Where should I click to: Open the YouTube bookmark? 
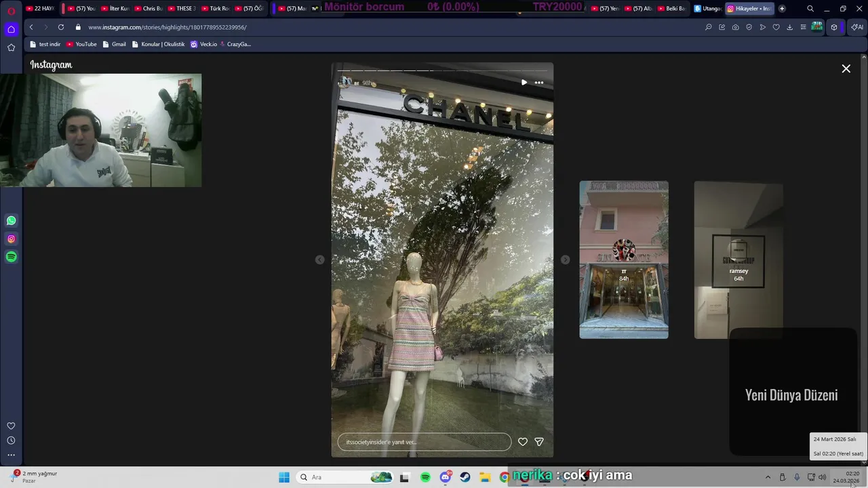coord(81,44)
